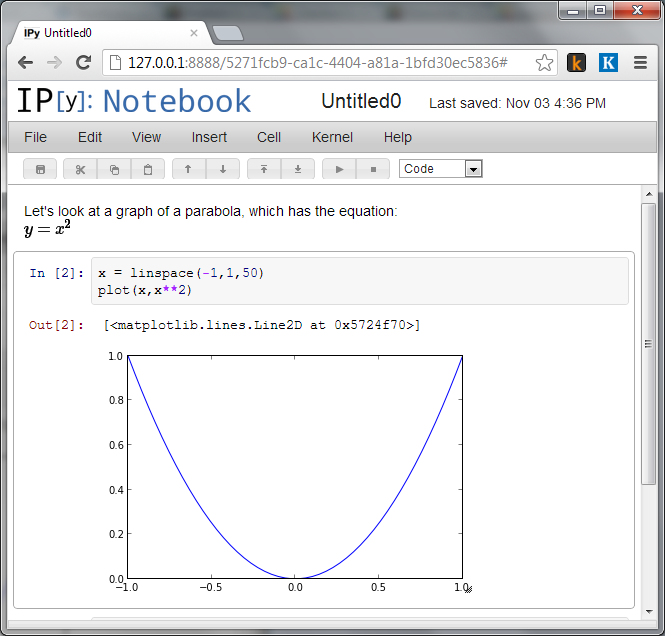Click the 'Last saved: Nov 03 4:36 PM' text

pyautogui.click(x=517, y=103)
